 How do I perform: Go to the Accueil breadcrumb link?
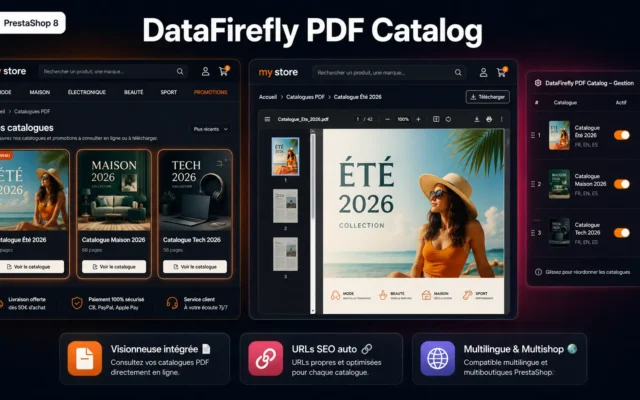pos(268,97)
